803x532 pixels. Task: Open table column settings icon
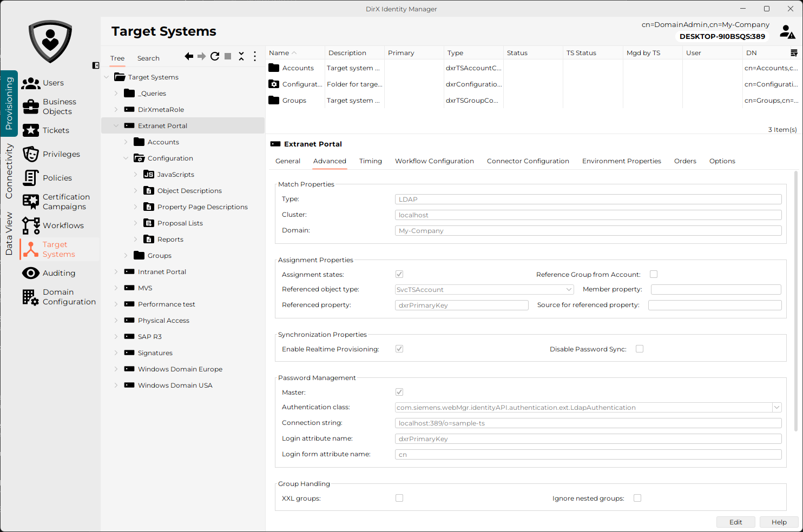coord(794,53)
